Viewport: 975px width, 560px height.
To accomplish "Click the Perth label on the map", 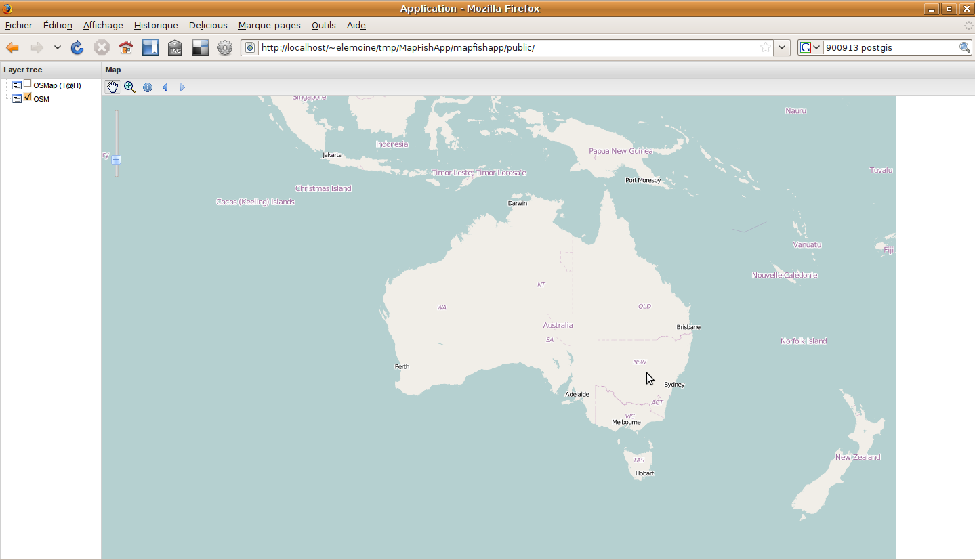I will (402, 366).
